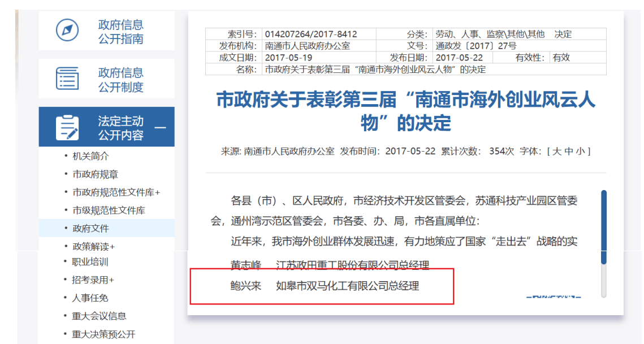Click the list icon for 政府信息公开制度
The width and height of the screenshot is (644, 344).
tap(67, 79)
